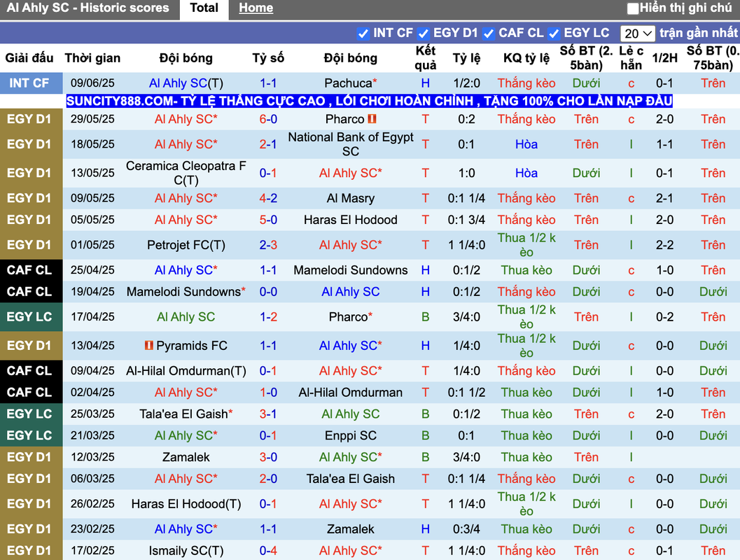740x560 pixels.
Task: Open National Bank of Egypt SC link
Action: 350,144
